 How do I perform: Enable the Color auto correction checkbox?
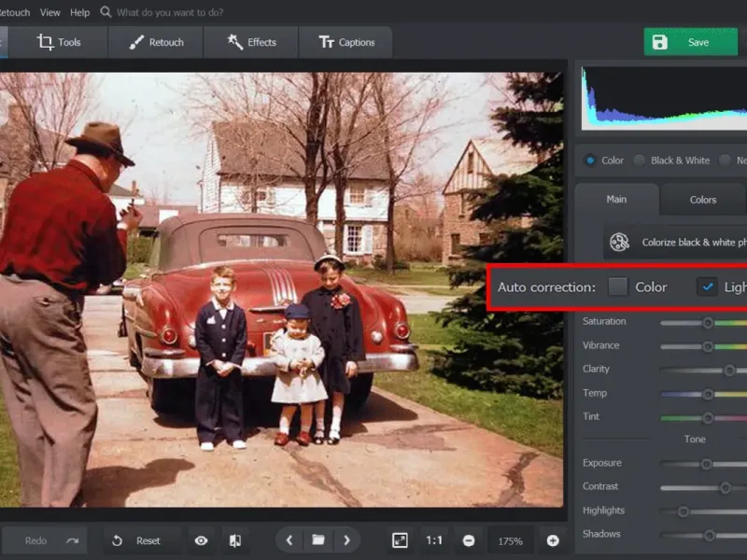617,287
